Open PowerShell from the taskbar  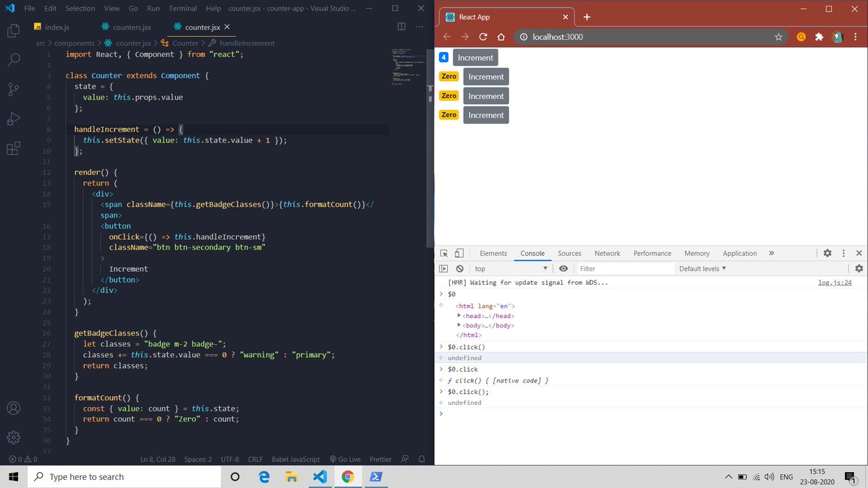[x=375, y=477]
